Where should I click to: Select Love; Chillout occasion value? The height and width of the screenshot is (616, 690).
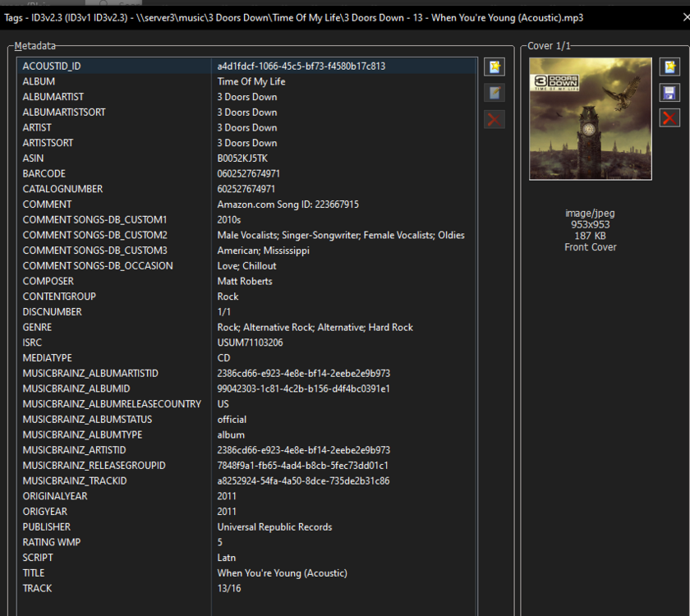tap(246, 266)
